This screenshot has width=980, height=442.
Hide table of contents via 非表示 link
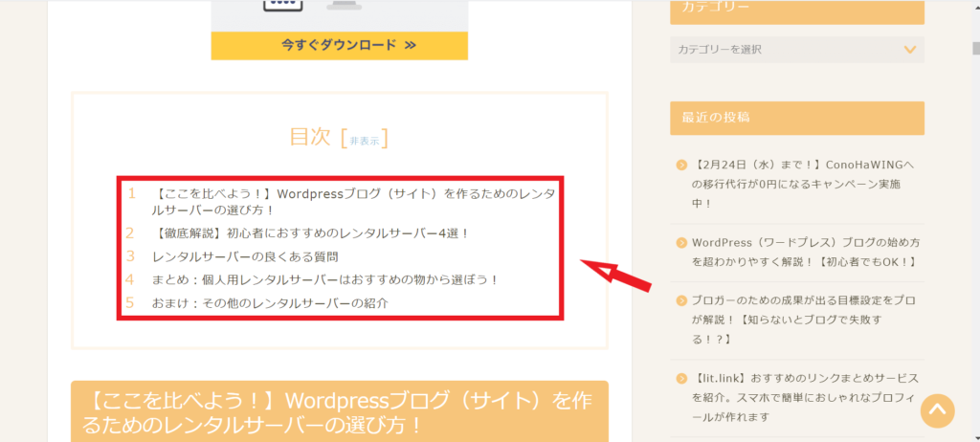coord(365,141)
